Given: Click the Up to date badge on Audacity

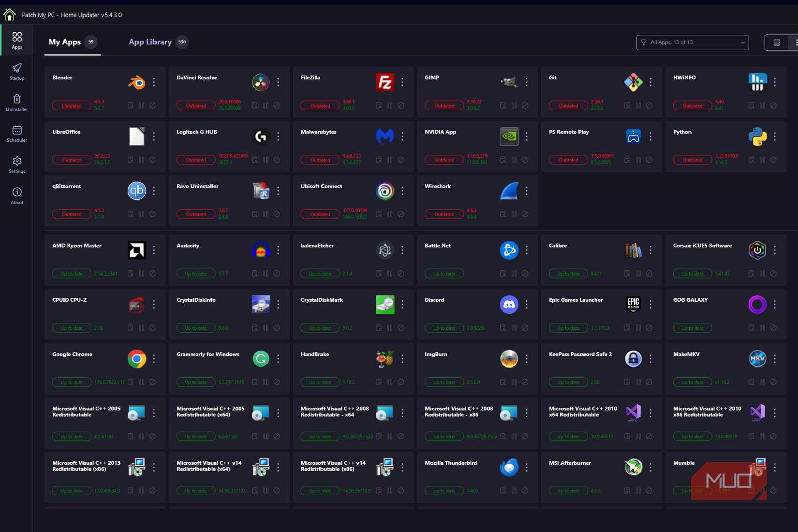Looking at the screenshot, I should [195, 273].
